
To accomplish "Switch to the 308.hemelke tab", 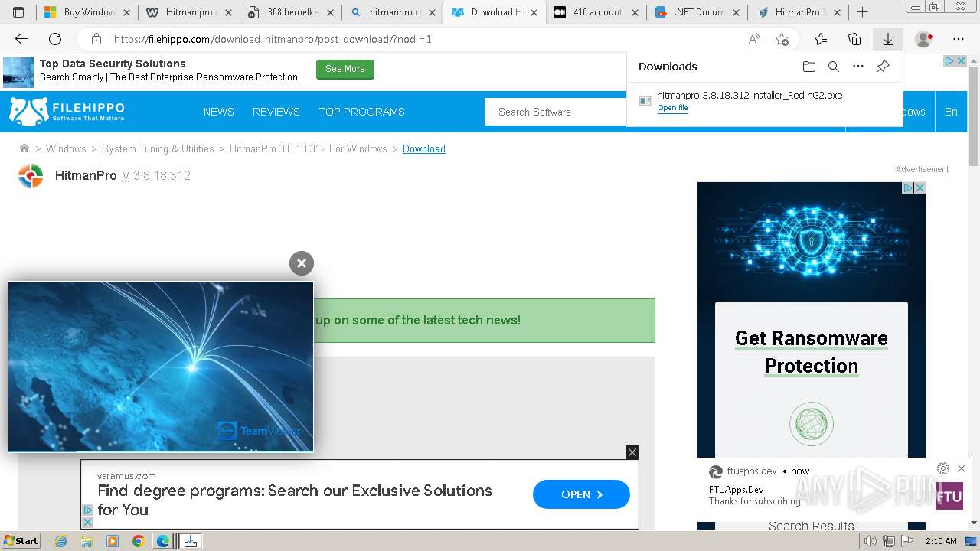I will (291, 12).
